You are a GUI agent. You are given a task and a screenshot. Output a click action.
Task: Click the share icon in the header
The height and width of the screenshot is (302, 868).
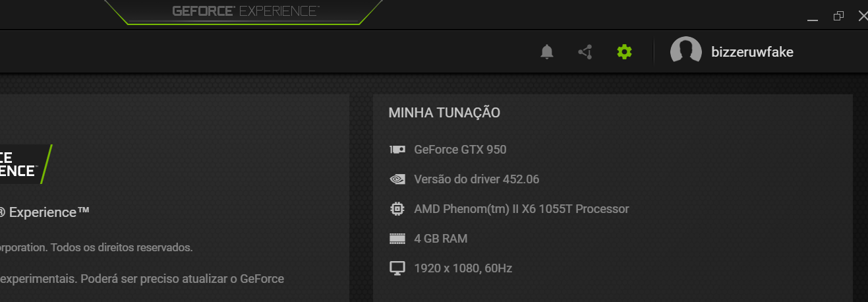585,51
